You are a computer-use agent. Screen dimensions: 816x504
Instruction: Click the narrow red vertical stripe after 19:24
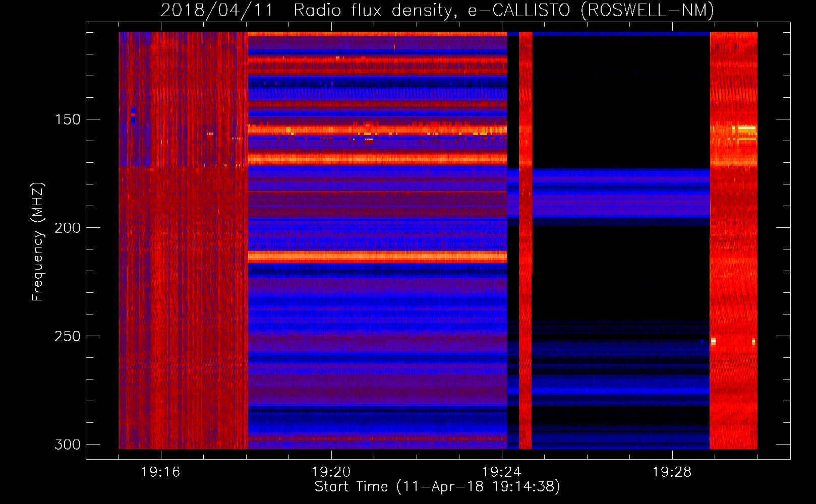click(x=526, y=240)
